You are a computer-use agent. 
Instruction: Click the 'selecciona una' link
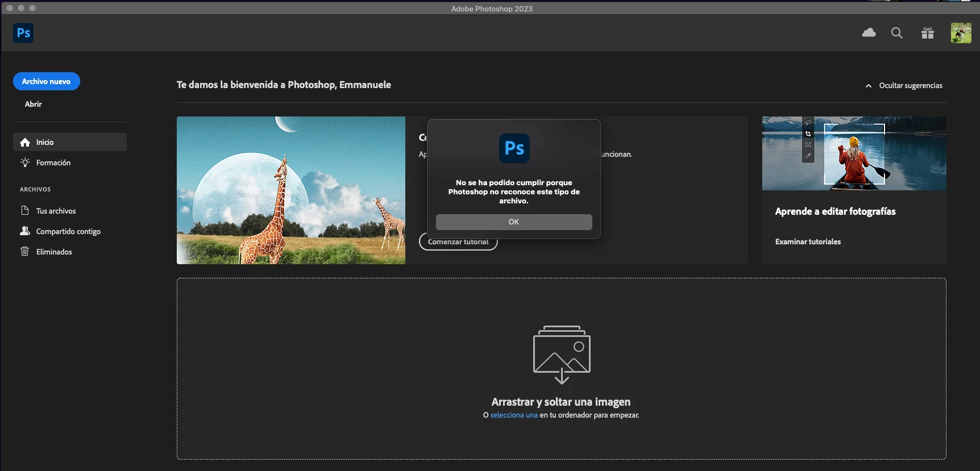(514, 415)
